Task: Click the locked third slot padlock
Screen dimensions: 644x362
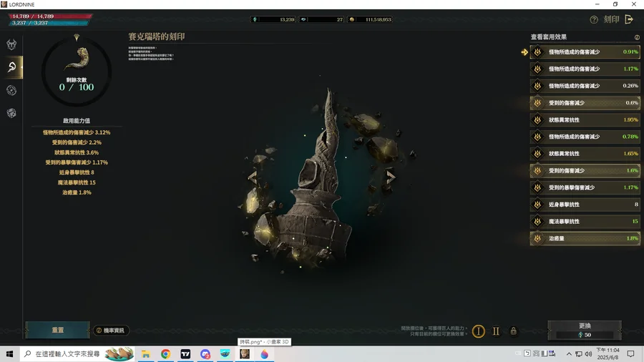Action: [513, 331]
